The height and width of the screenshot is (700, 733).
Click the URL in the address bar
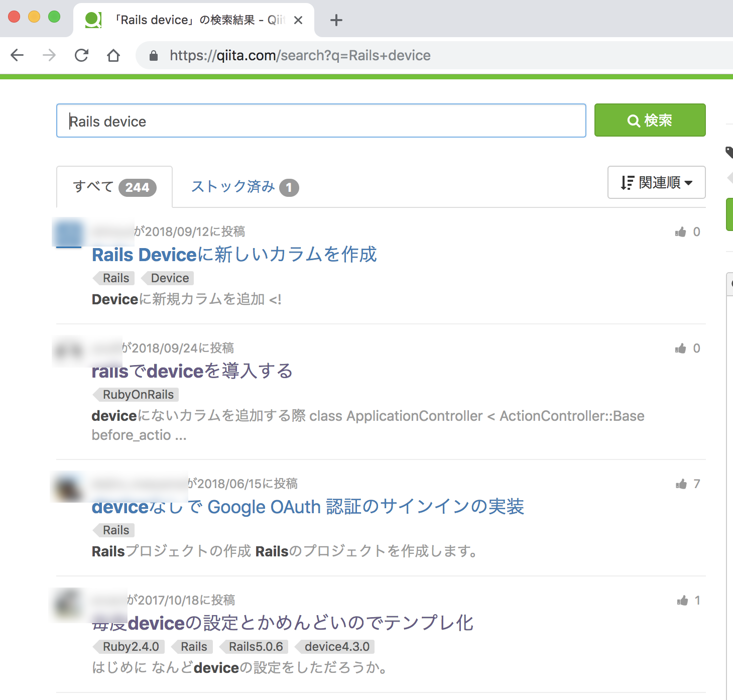pos(300,55)
